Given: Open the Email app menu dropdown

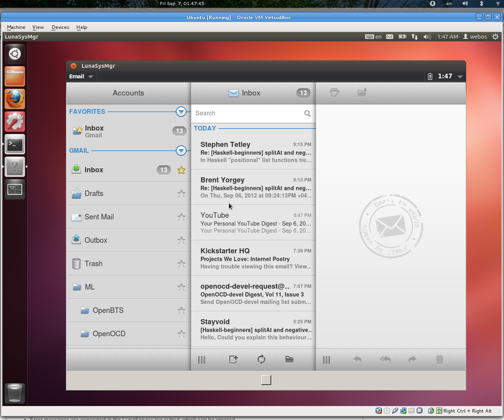Looking at the screenshot, I should click(81, 76).
